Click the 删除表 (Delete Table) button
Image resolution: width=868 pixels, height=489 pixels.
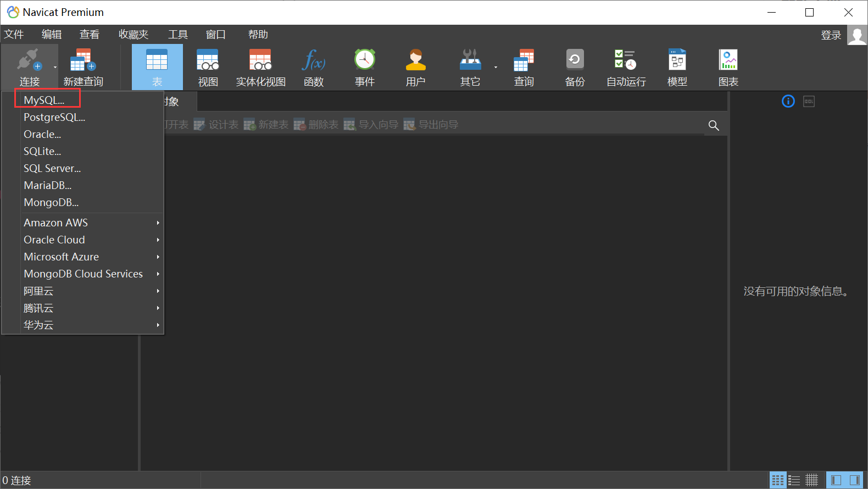point(316,125)
